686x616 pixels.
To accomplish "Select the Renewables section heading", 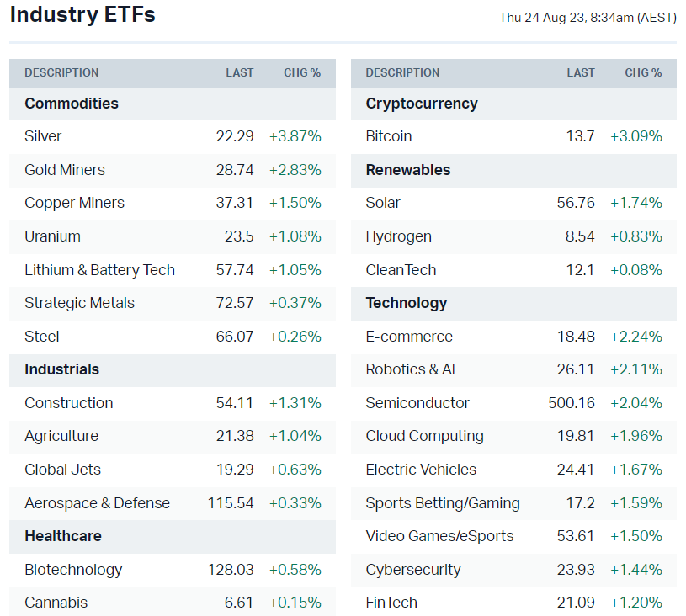I will coord(407,170).
